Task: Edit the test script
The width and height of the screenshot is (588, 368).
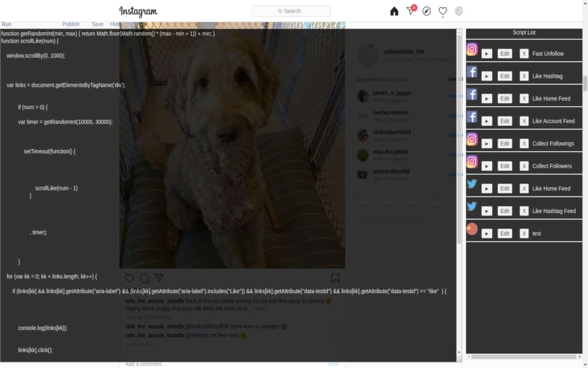Action: tap(505, 234)
